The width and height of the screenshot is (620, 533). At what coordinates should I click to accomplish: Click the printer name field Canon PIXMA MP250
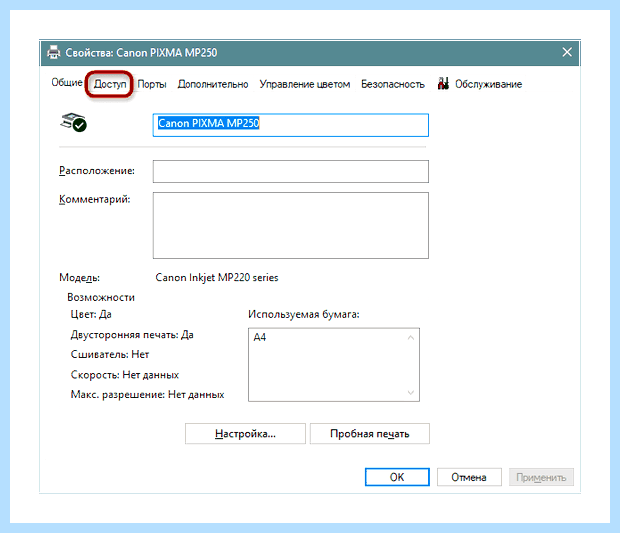tap(291, 125)
